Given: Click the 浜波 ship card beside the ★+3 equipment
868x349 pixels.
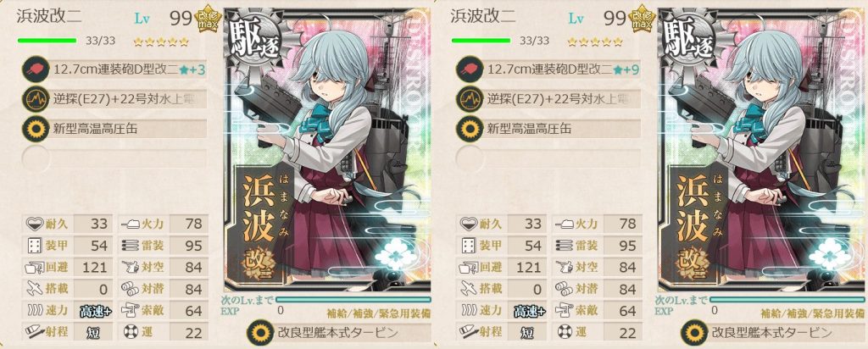Looking at the screenshot, I should (328, 149).
